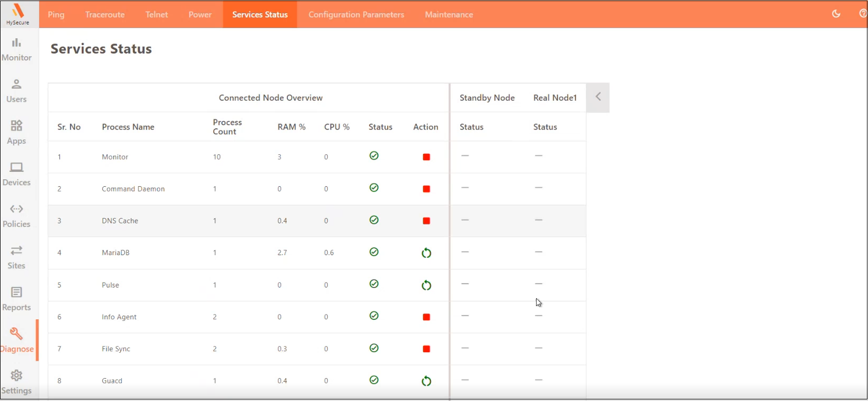Open the Apps sidebar icon
Viewport: 868px width, 401px height.
tap(16, 132)
